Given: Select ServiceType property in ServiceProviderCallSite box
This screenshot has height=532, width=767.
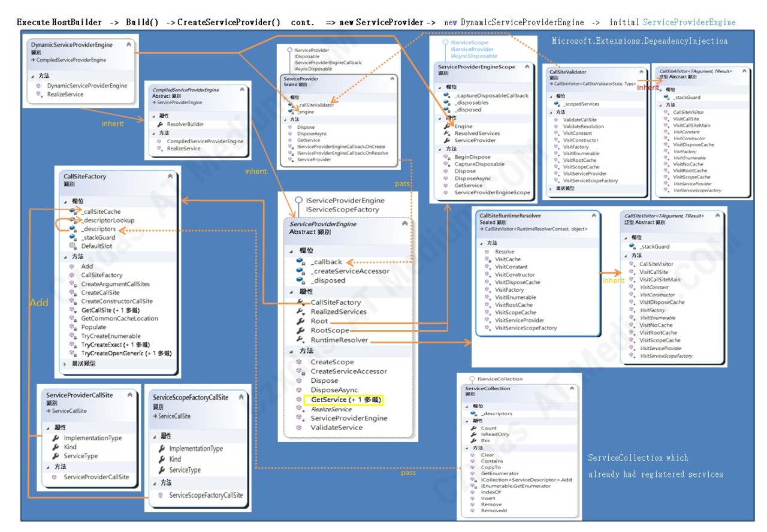Looking at the screenshot, I should click(81, 456).
